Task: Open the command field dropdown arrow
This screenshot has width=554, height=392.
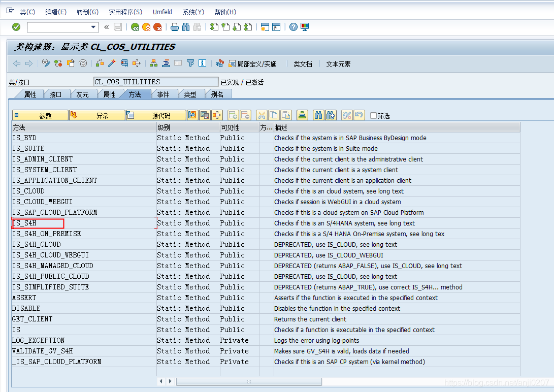Action: (x=93, y=27)
